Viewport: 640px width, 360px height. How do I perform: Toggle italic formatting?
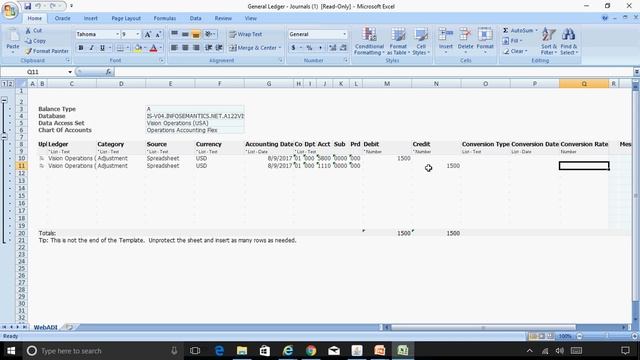coord(91,48)
